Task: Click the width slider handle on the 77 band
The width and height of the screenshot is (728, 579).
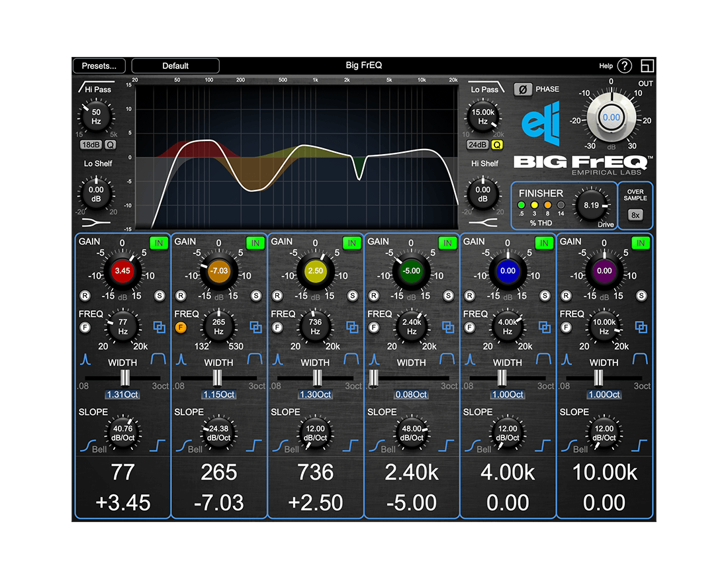Action: pyautogui.click(x=125, y=378)
